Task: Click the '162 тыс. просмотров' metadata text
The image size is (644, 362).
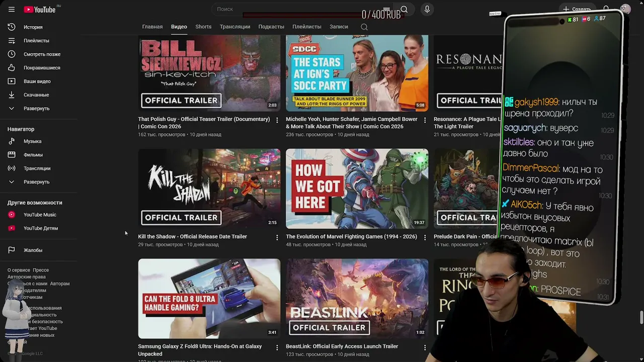Action: point(162,135)
